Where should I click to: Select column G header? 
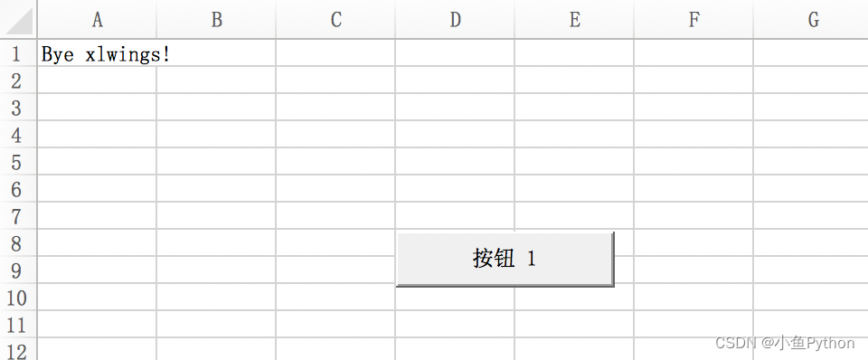(811, 19)
